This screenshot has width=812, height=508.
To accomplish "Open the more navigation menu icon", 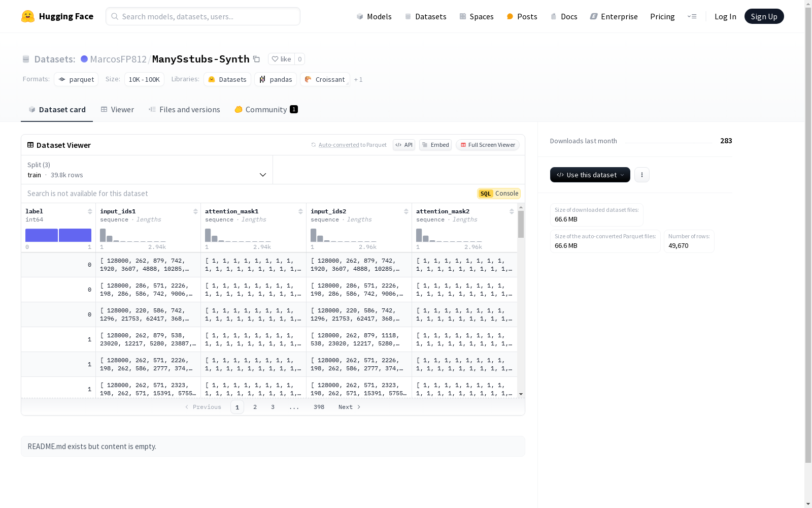I will coord(692,16).
